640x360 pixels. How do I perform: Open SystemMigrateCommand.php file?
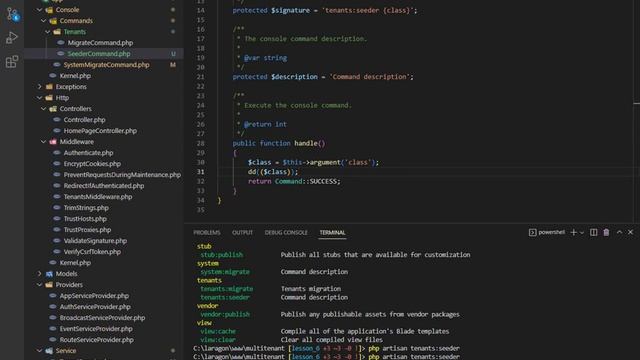[x=106, y=64]
